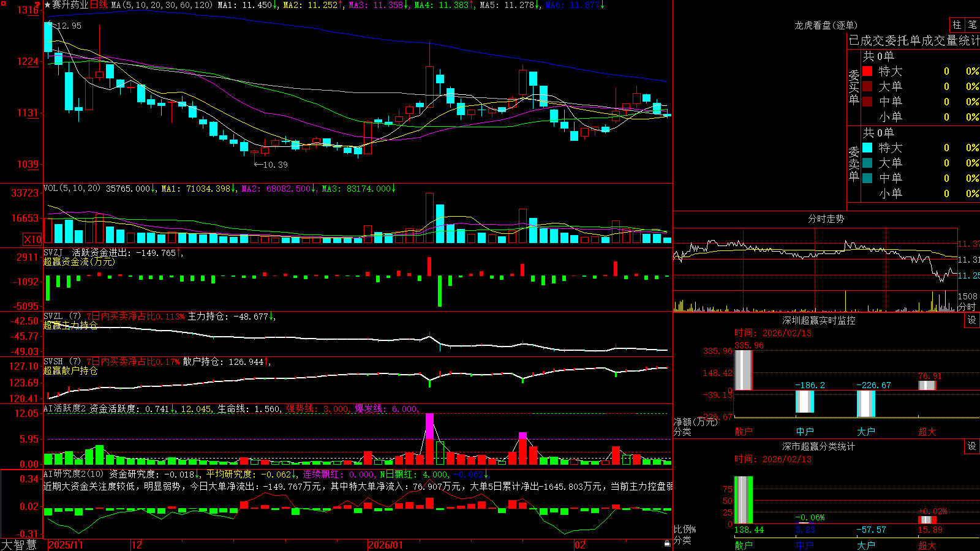Screen dimensions: 980x551
Task: Click the lock icon at bottom of timeline
Action: (x=668, y=544)
